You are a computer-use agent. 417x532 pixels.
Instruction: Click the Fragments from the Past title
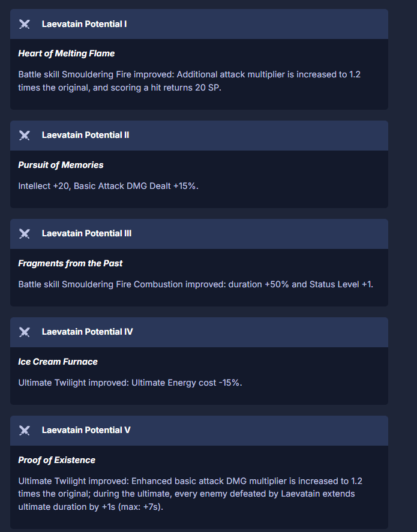pos(70,263)
